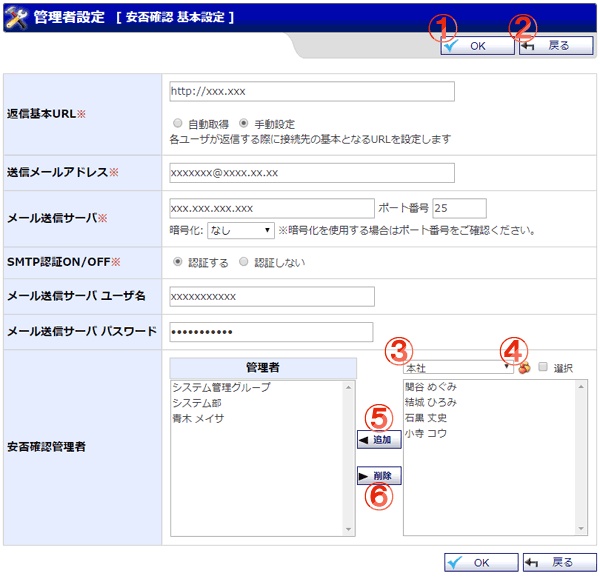
Task: Click the メール送信サーバ address field
Action: 272,209
